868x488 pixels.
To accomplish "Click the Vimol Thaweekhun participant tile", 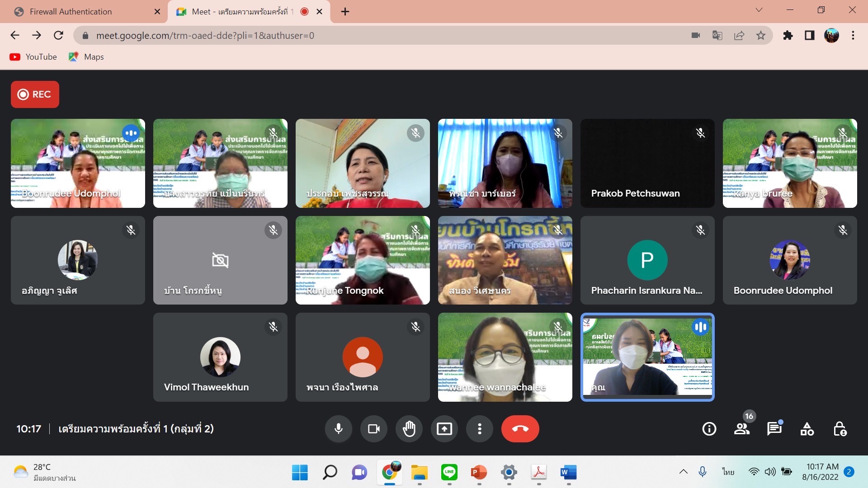I will [220, 357].
